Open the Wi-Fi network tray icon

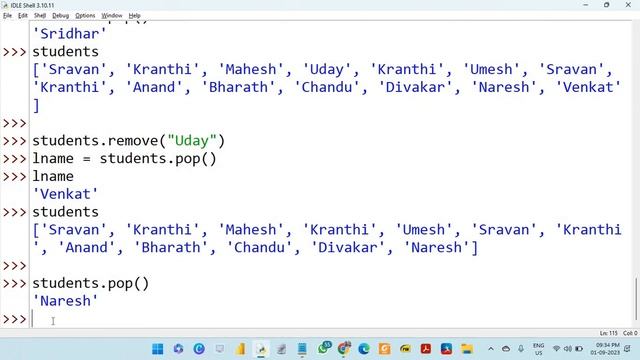point(556,349)
